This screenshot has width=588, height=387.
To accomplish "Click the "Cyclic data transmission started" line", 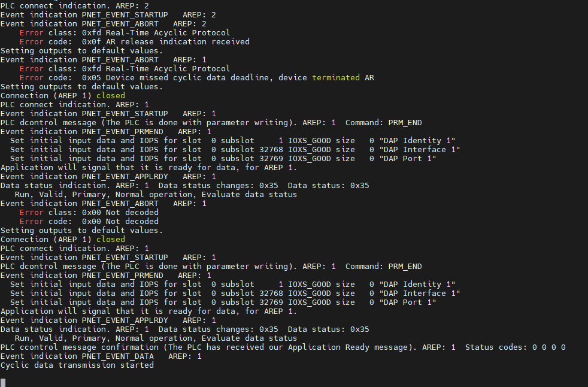I will point(77,365).
